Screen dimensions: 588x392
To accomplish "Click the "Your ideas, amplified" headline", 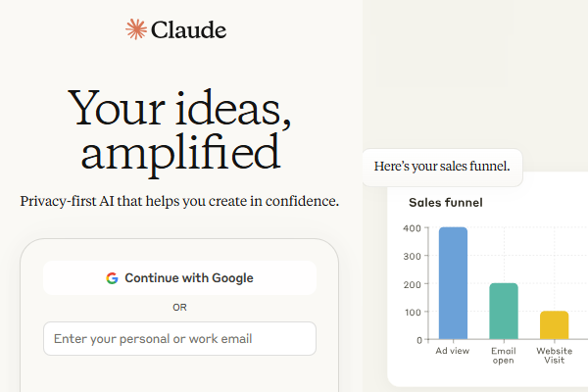I will click(x=179, y=128).
